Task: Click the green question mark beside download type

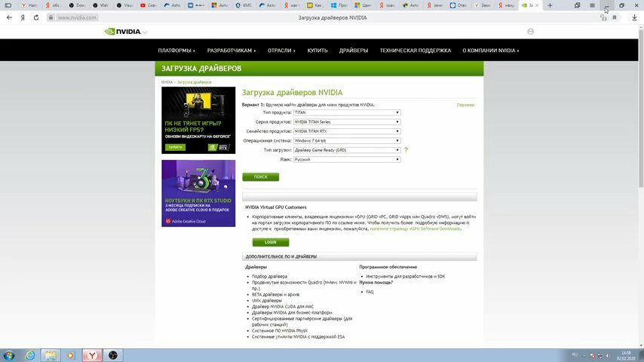Action: point(406,150)
